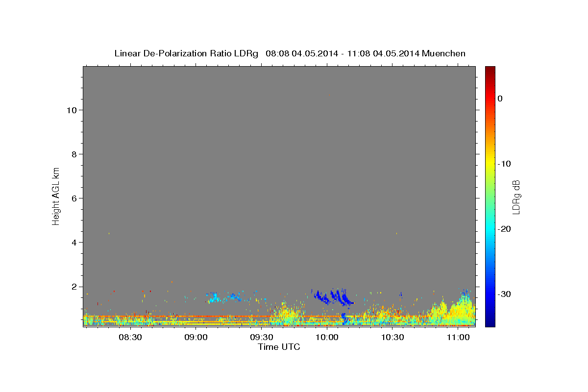588x392 pixels.
Task: Click the 'LDRg dB' colorbar label
Action: pos(516,196)
